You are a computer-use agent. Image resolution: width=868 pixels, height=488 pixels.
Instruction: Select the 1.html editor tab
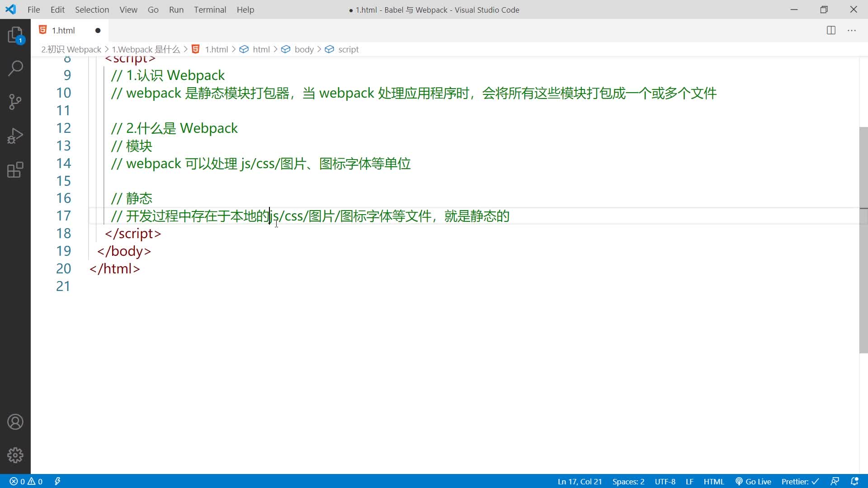tap(63, 30)
